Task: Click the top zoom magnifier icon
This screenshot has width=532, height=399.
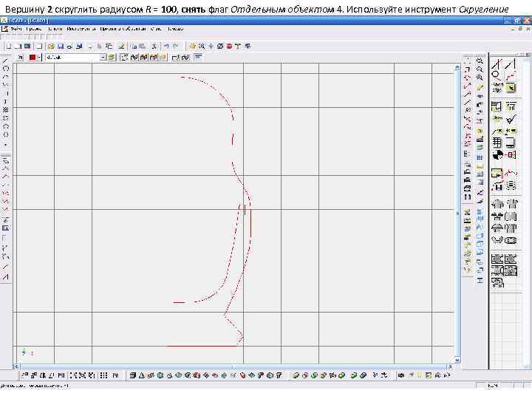Action: click(x=480, y=61)
